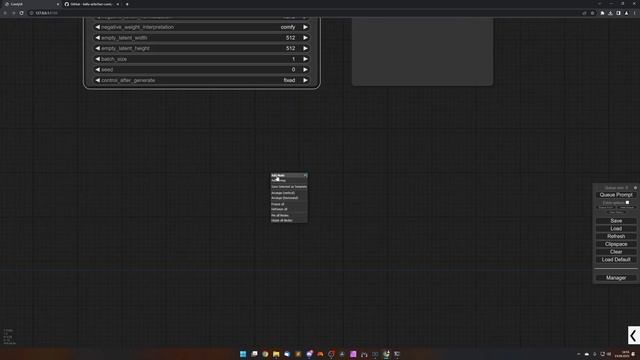Click the Save workflow button
640x360 pixels.
click(616, 221)
